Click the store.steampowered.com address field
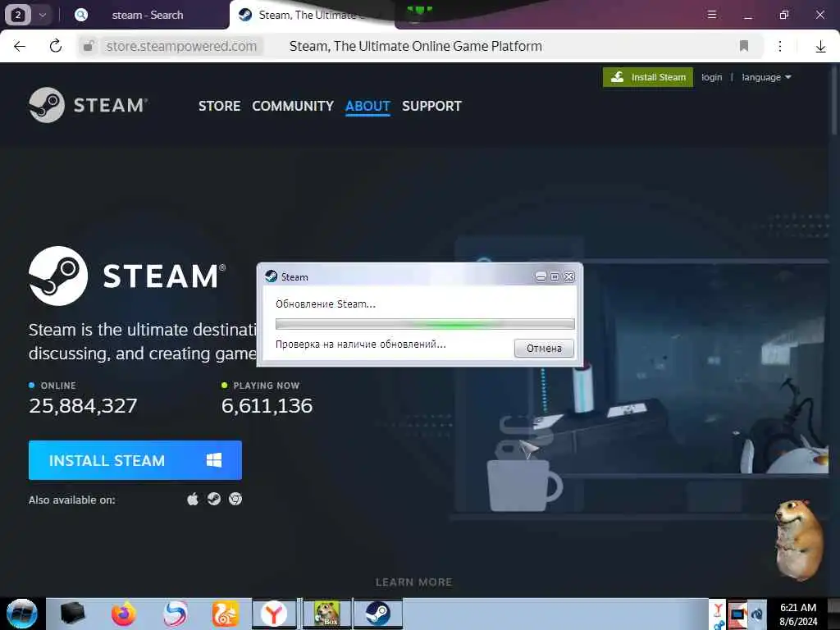 coord(181,46)
